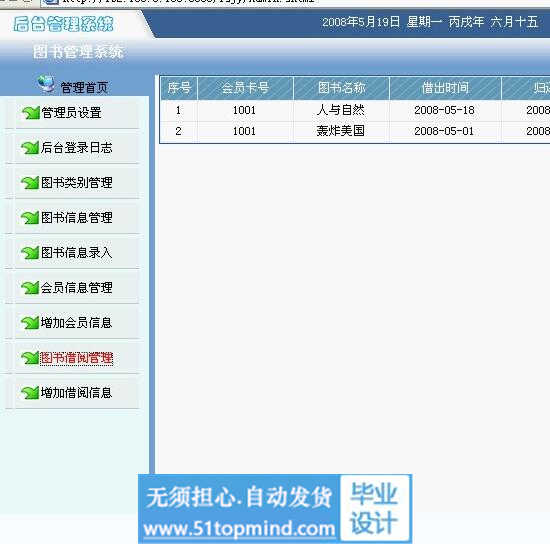Image resolution: width=550 pixels, height=544 pixels.
Task: Open 增加借阅信息 from the sidebar
Action: [76, 392]
